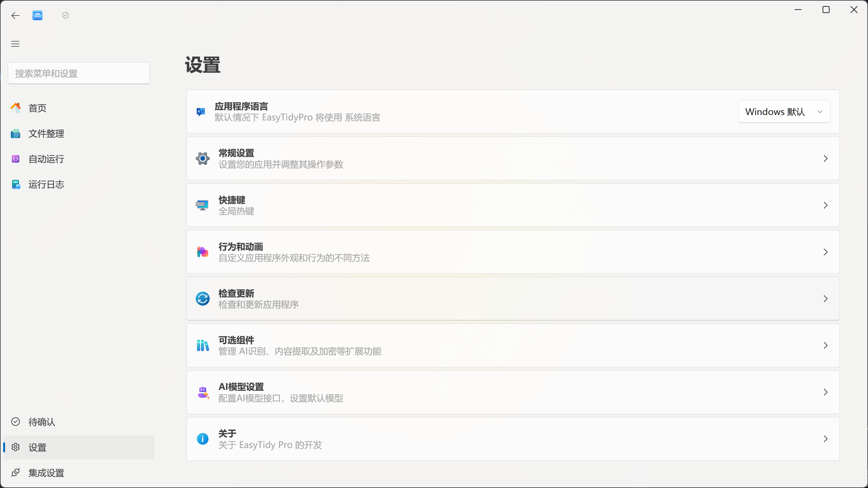
Task: Click text 自定义应用程序外观和行为的不同方法
Action: (x=294, y=258)
